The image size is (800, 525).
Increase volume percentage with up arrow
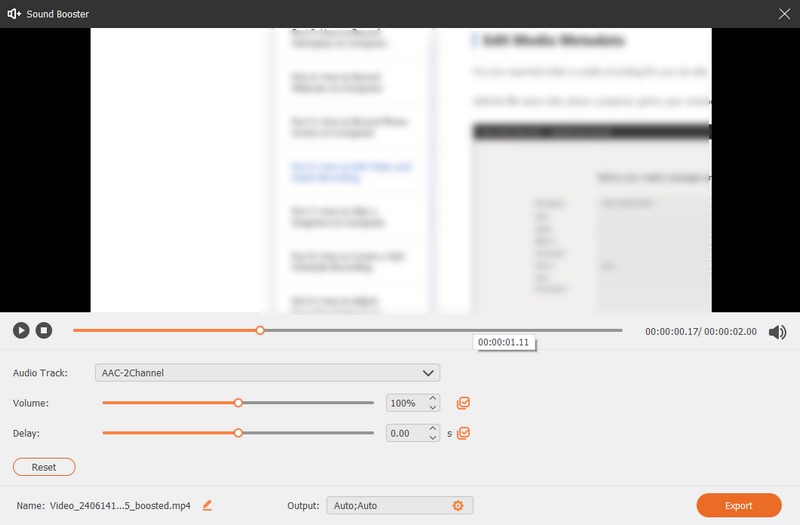point(433,398)
